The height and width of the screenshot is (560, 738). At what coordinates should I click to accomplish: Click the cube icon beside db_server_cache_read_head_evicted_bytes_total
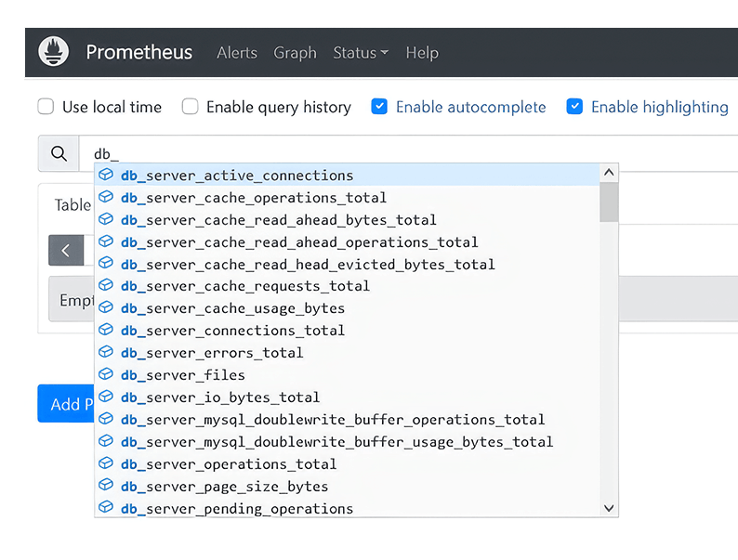click(106, 263)
